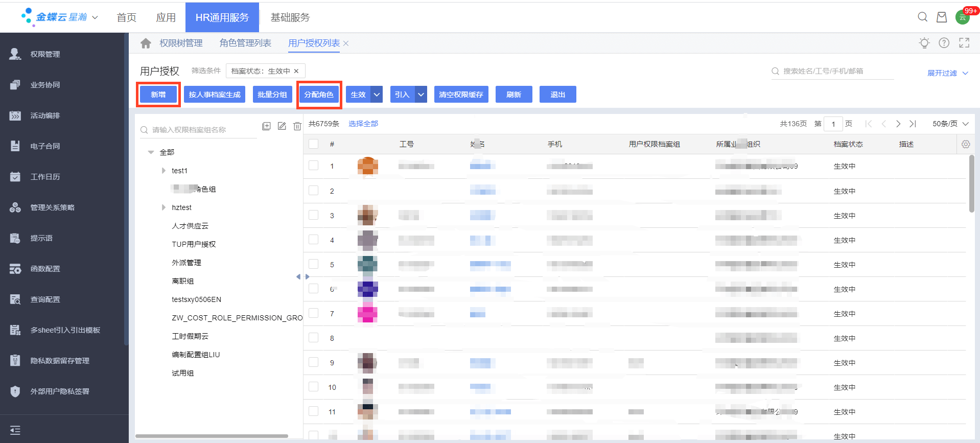Tick the select-all header checkbox
Image resolution: width=980 pixels, height=443 pixels.
point(314,144)
